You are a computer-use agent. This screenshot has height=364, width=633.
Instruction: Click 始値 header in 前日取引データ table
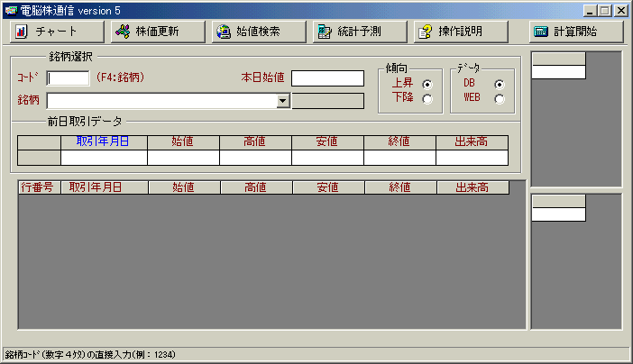point(183,142)
